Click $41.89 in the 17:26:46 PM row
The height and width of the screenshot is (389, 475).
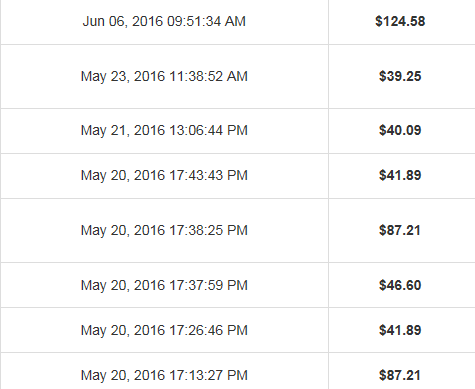[400, 330]
